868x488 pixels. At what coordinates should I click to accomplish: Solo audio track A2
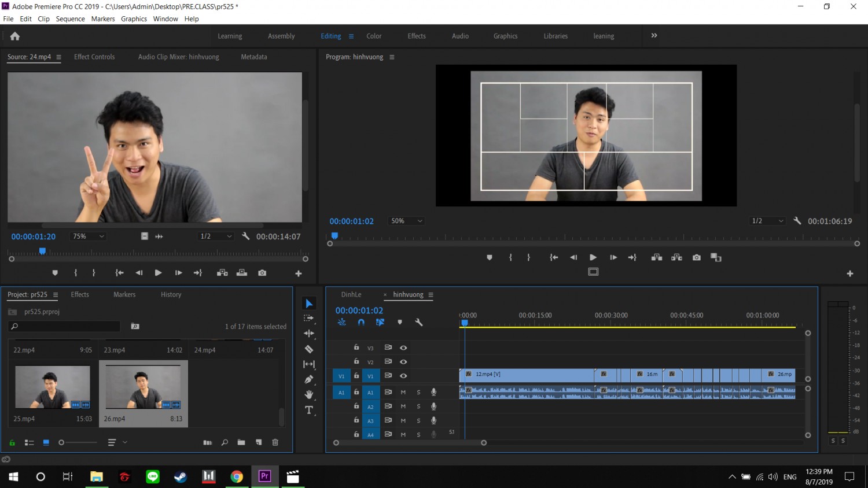418,406
